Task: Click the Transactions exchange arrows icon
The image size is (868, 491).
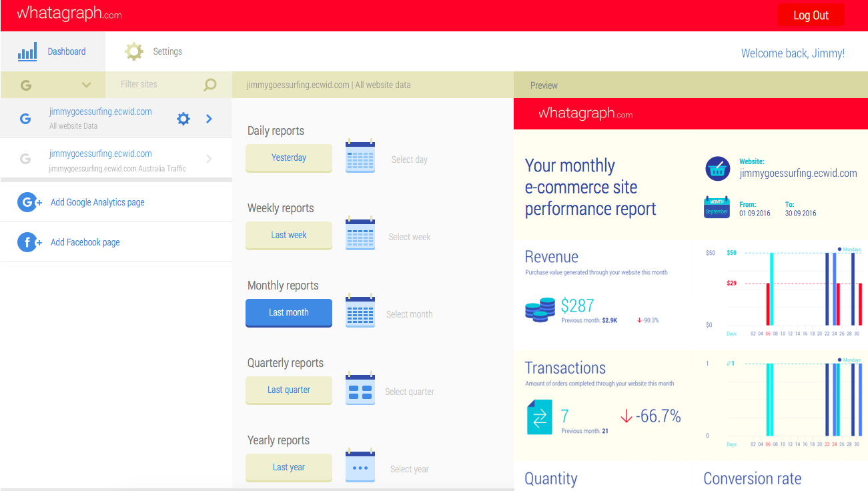Action: [x=540, y=417]
